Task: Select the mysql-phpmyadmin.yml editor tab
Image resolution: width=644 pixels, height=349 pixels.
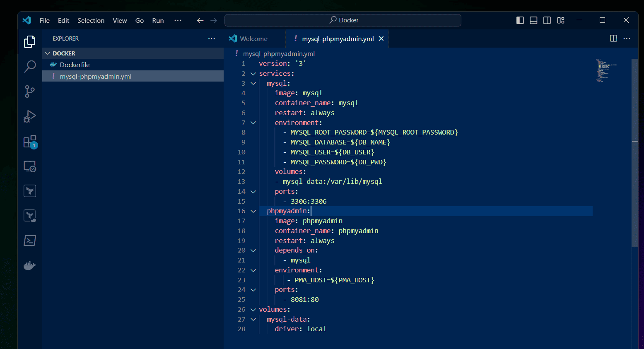Action: (x=338, y=39)
